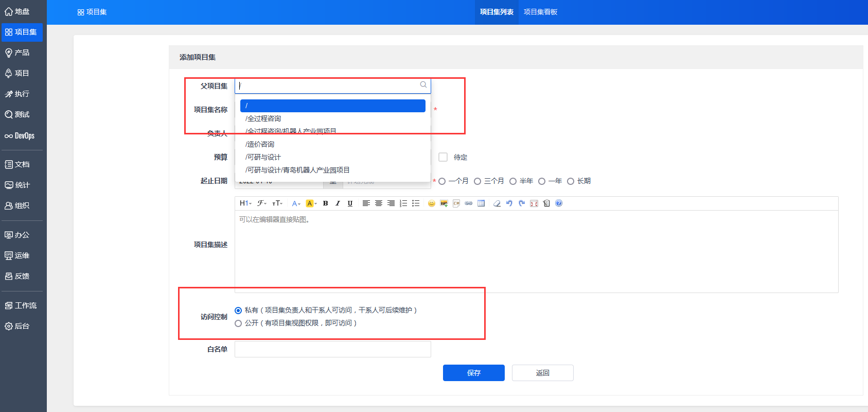Open the H1 heading dropdown
This screenshot has height=412, width=868.
coord(245,203)
